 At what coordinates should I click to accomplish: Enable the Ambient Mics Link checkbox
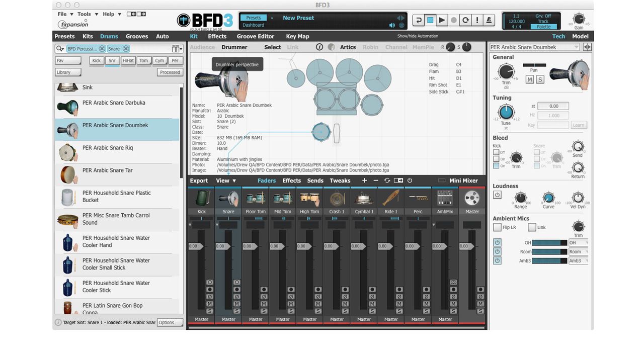point(532,227)
